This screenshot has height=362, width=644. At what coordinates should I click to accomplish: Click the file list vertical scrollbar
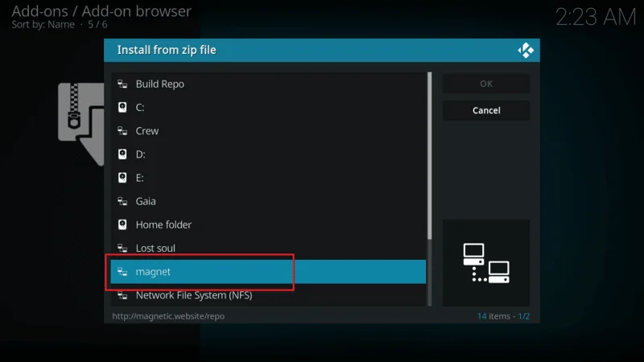429,154
